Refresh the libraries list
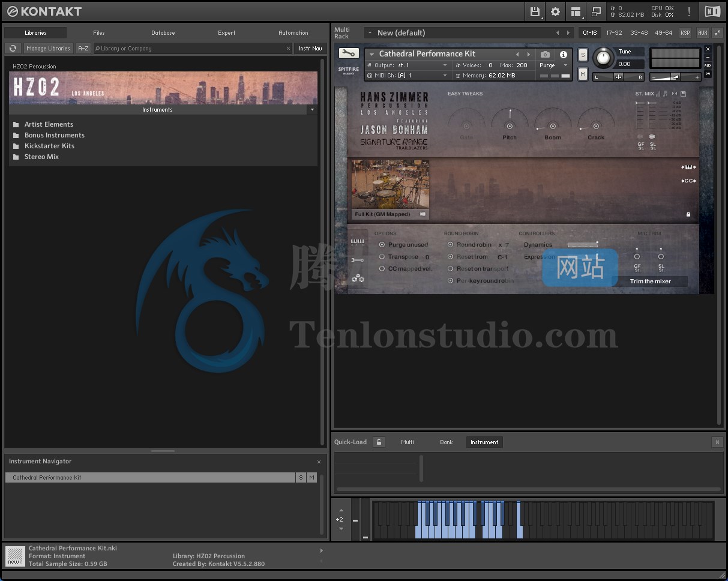 [x=13, y=49]
